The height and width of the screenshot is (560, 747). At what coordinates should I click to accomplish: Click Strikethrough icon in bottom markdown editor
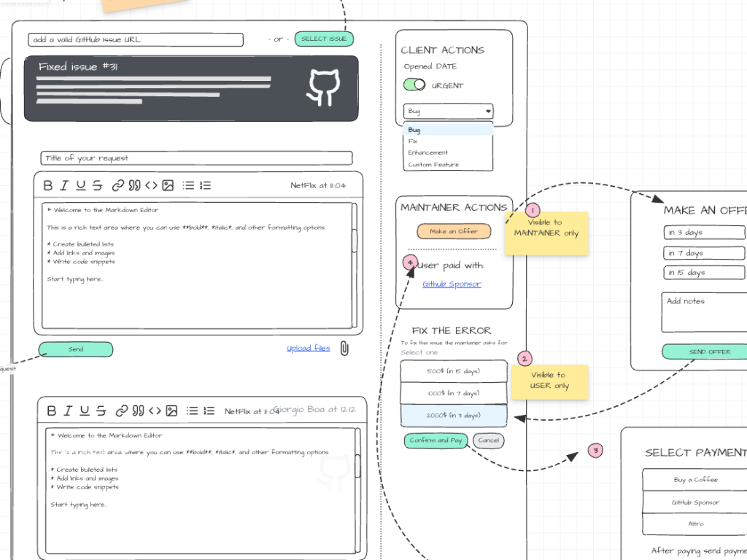101,411
